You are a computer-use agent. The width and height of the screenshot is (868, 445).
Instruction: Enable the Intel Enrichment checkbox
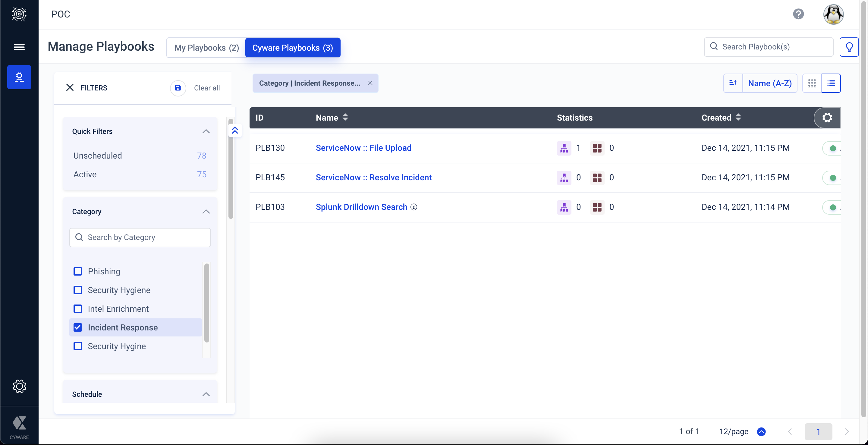pos(78,309)
